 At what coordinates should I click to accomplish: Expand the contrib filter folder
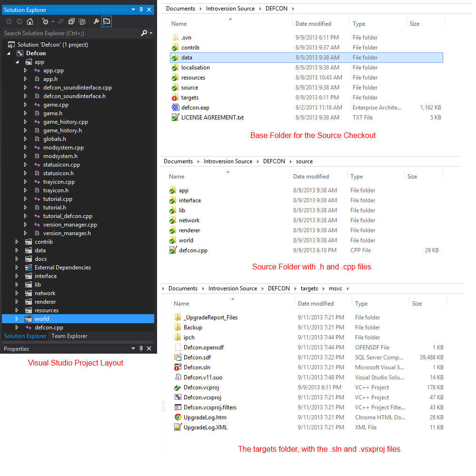pos(17,242)
